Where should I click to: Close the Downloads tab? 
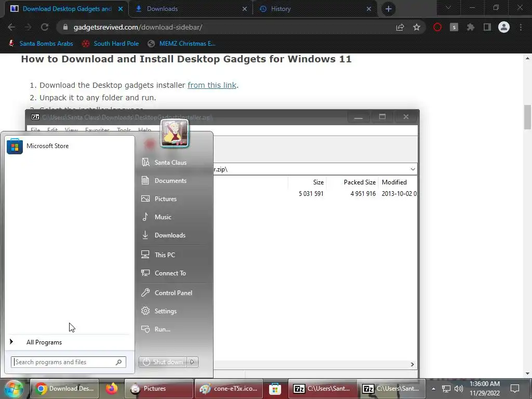[x=245, y=9]
